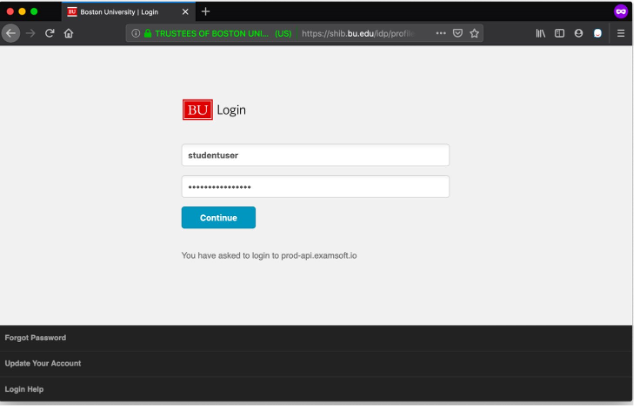Image resolution: width=634 pixels, height=406 pixels.
Task: Click the BU logo on login page
Action: point(198,110)
